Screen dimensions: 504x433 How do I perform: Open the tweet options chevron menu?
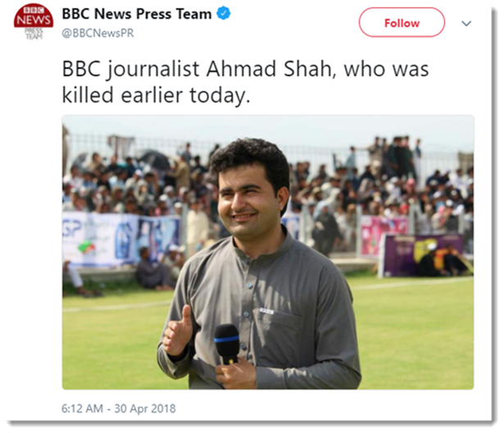pyautogui.click(x=466, y=23)
